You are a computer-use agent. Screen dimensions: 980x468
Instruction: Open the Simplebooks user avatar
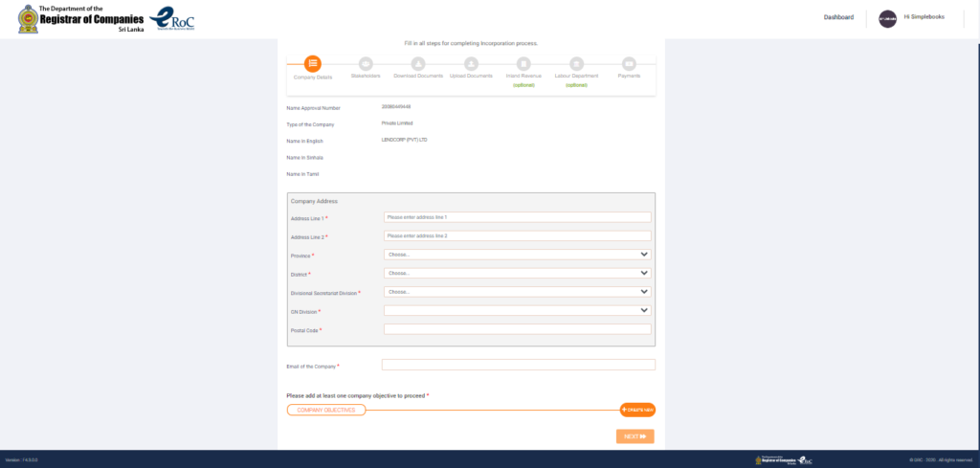coord(887,19)
